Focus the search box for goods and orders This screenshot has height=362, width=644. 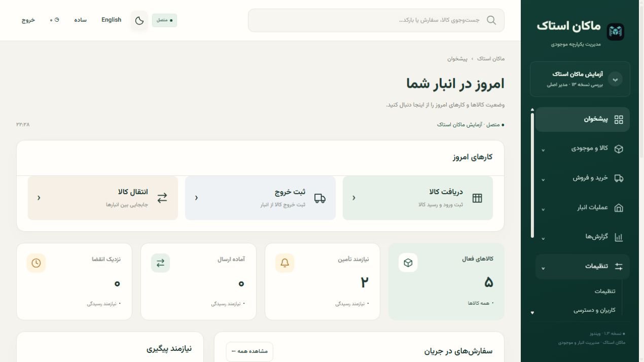[x=376, y=20]
